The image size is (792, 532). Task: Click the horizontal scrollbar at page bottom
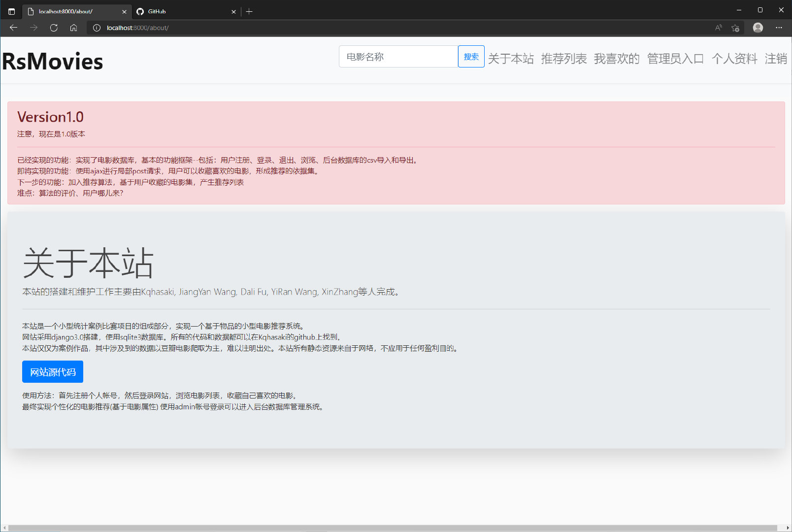(x=393, y=528)
